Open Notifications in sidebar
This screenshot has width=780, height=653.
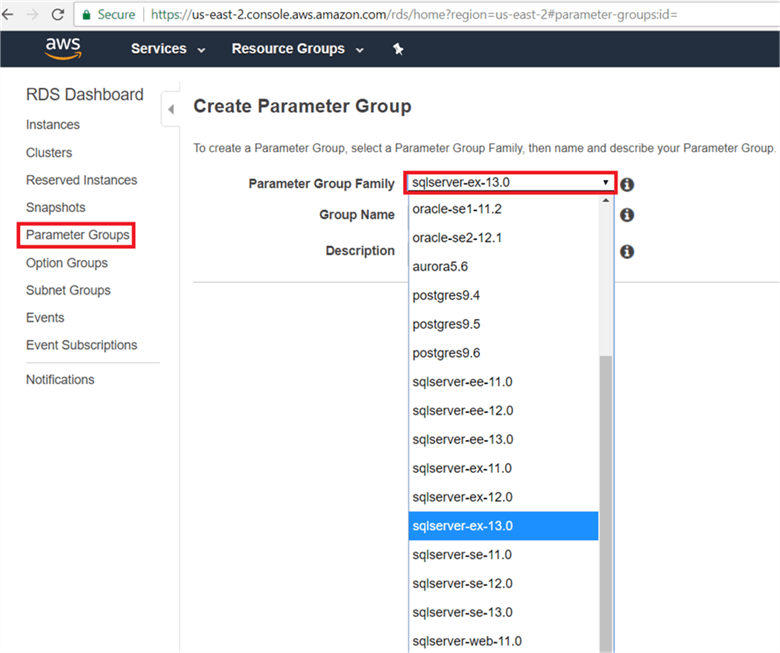[60, 380]
